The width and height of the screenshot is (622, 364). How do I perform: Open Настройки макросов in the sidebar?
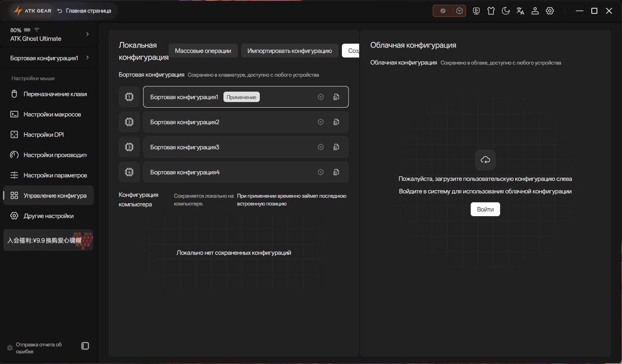(52, 115)
